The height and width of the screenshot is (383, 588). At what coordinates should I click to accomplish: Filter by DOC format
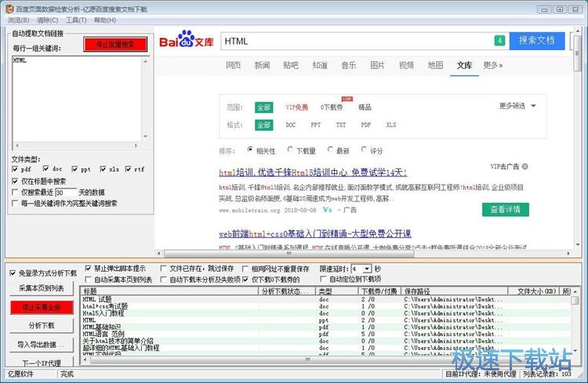pos(291,125)
